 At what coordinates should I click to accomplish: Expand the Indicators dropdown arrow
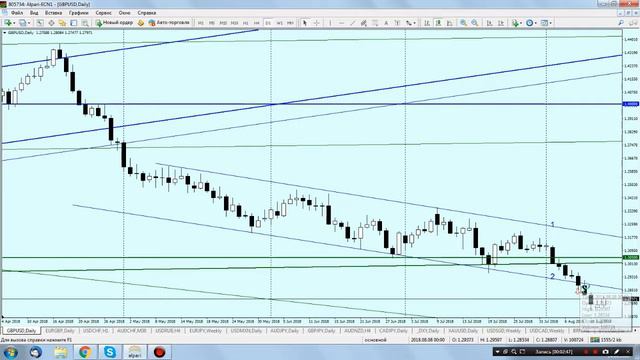(521, 23)
